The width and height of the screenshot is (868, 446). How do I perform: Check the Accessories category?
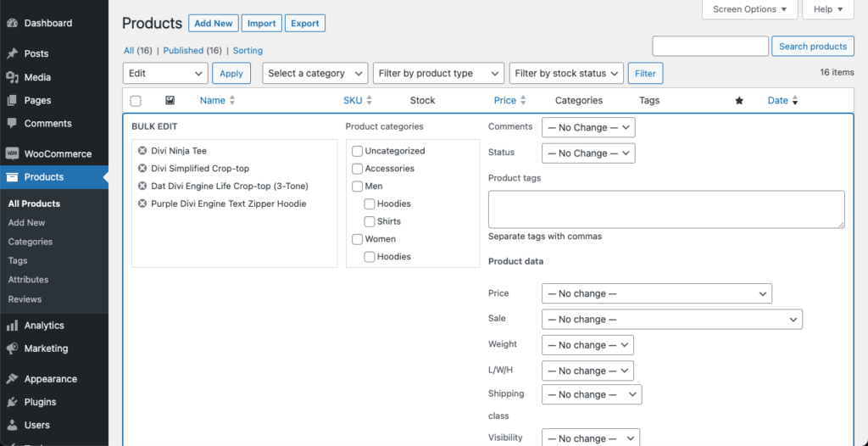click(x=358, y=169)
